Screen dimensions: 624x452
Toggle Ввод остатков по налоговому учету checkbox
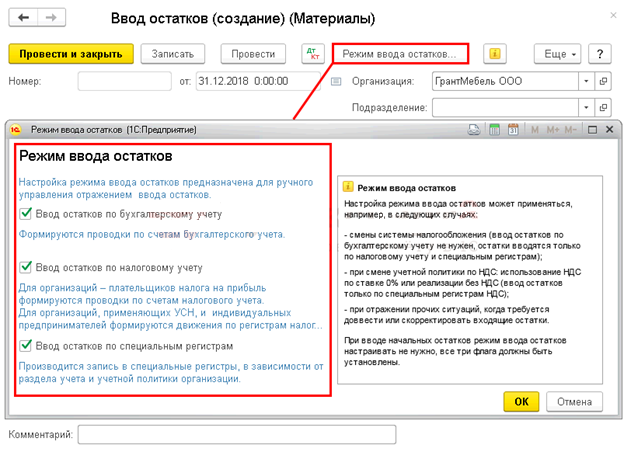[x=26, y=267]
